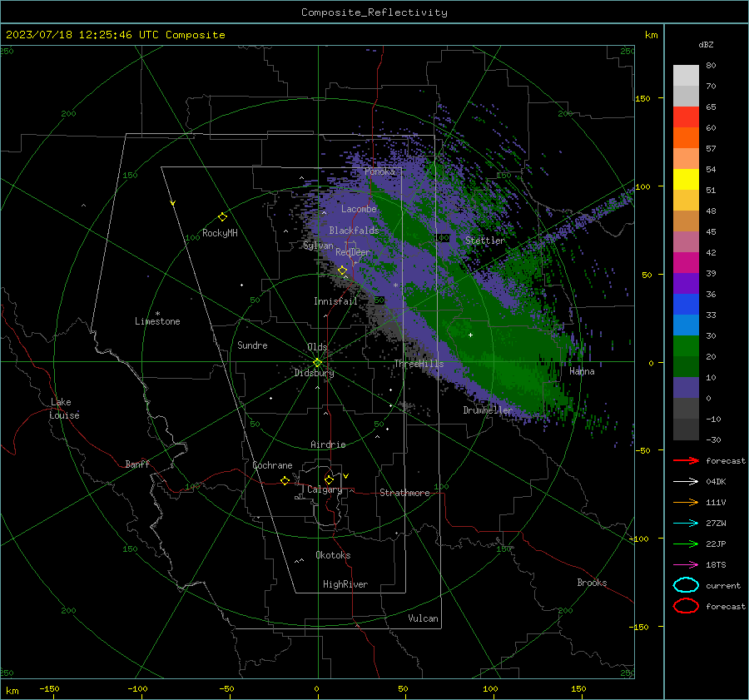Select the yellow 51-54 dBZ color swatch

(x=686, y=180)
